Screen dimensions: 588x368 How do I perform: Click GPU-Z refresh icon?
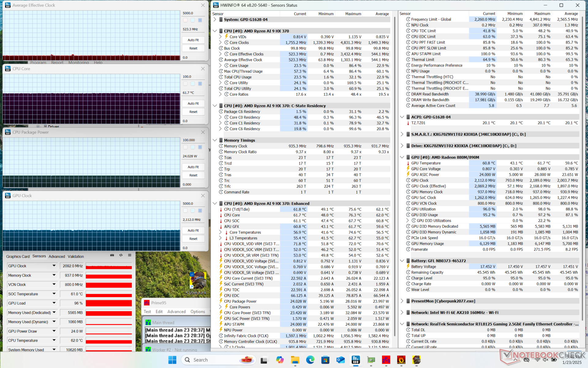coord(121,255)
